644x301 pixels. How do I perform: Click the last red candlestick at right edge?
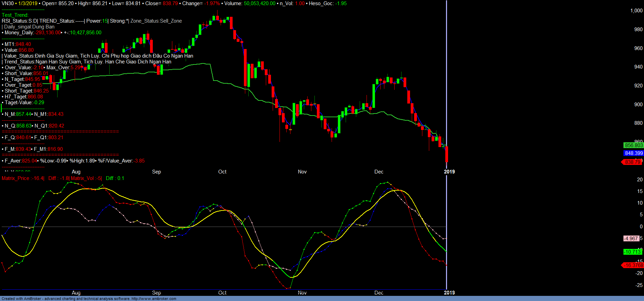coord(446,154)
